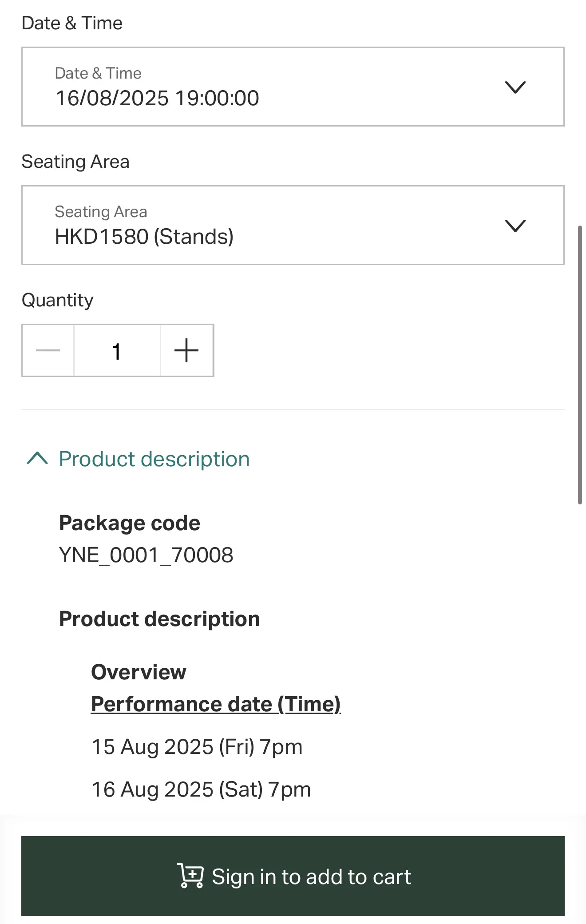This screenshot has width=586, height=924.
Task: Click the Package code heading
Action: pyautogui.click(x=130, y=523)
